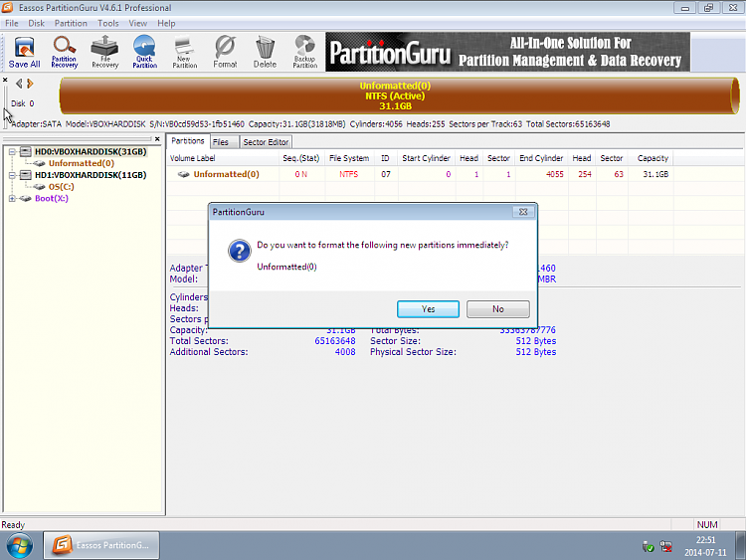
Task: Click the blue question mark dialog icon
Action: click(240, 251)
